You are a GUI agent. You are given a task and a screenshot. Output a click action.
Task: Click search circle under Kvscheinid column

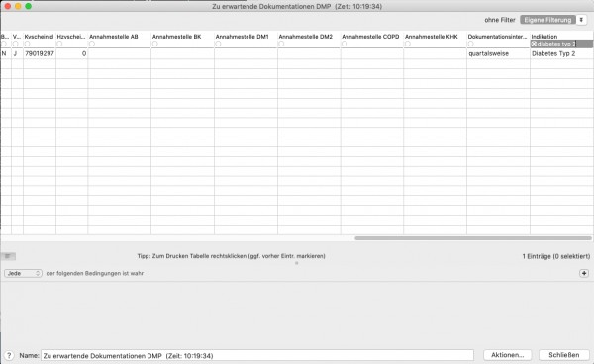(x=28, y=44)
